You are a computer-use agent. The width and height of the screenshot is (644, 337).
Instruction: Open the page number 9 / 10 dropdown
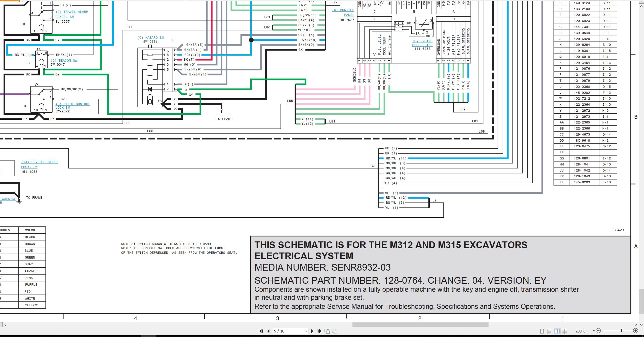pos(306,331)
